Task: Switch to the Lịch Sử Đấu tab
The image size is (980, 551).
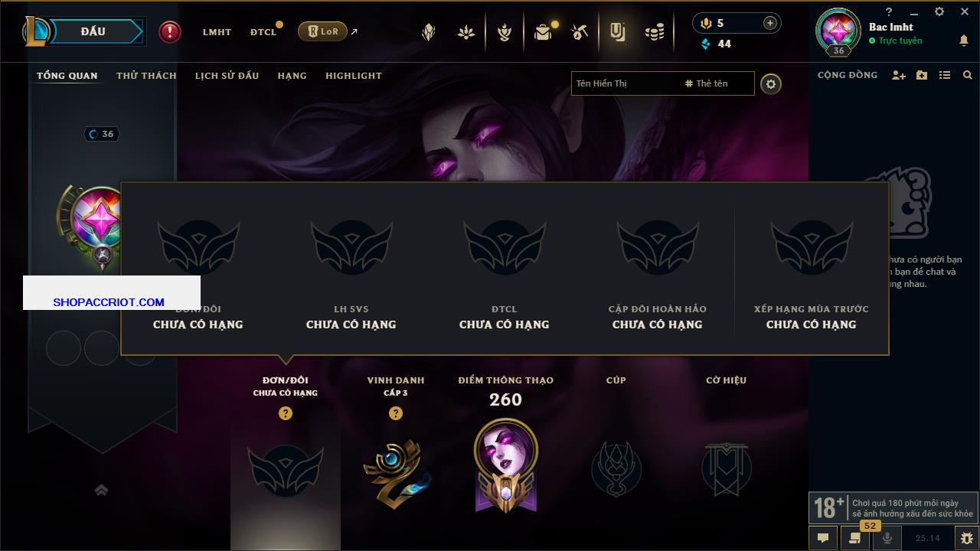Action: point(227,76)
